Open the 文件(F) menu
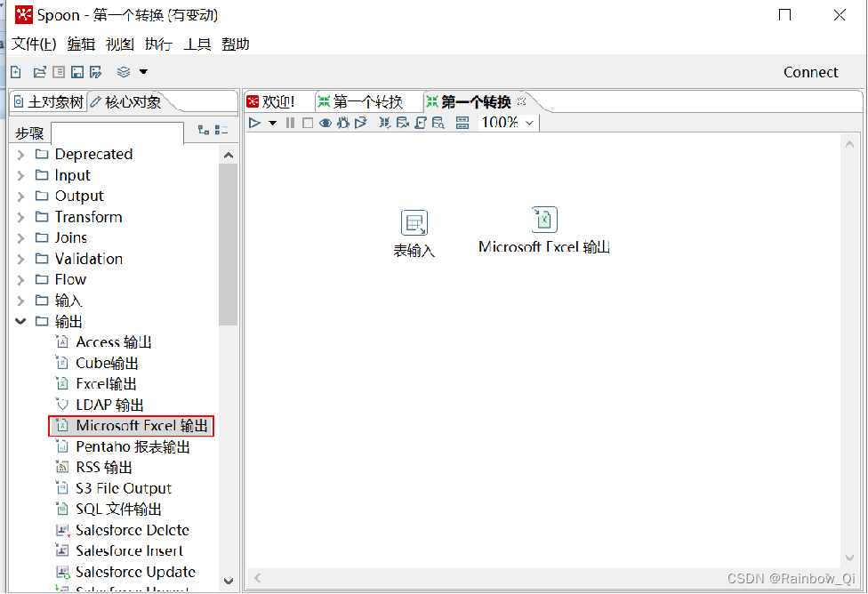 pyautogui.click(x=34, y=44)
